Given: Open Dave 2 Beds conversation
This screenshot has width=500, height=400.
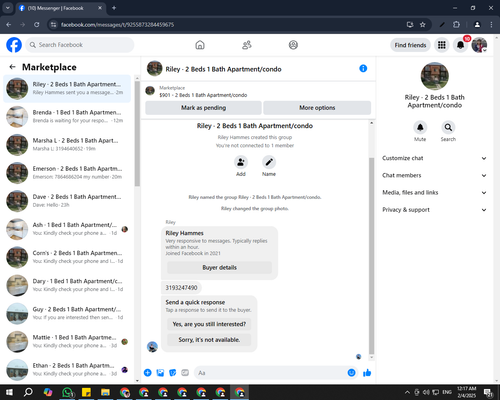Looking at the screenshot, I should [x=67, y=201].
